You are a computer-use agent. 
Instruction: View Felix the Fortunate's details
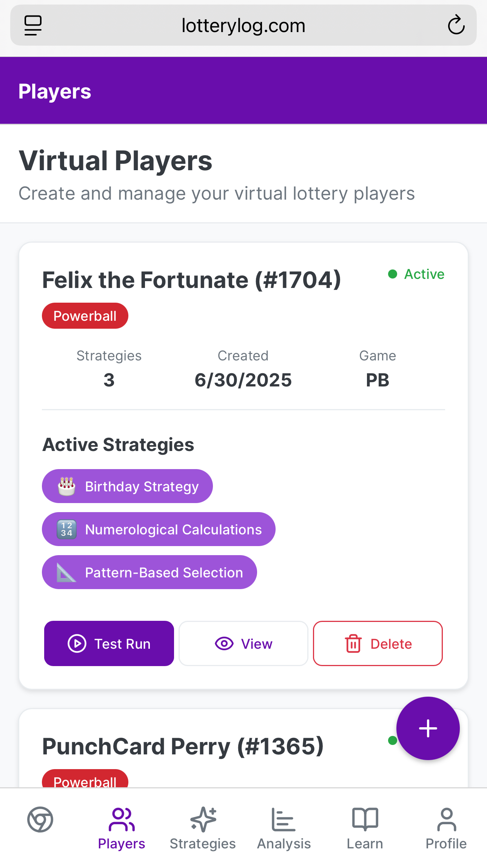243,643
